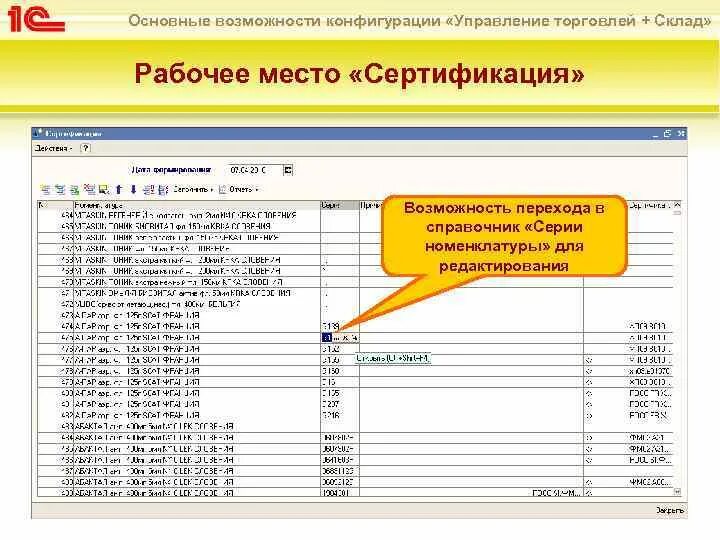The height and width of the screenshot is (540, 720).
Task: Click the Закрыть button
Action: 670,510
